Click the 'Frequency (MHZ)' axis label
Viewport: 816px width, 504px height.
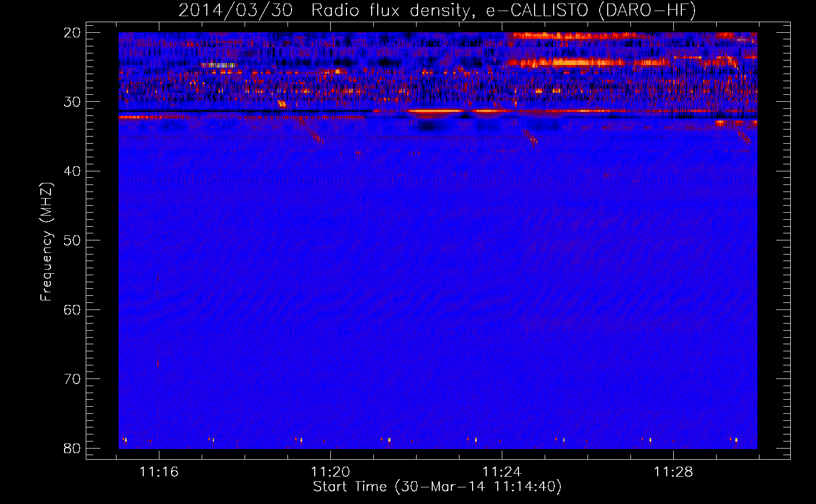(46, 242)
